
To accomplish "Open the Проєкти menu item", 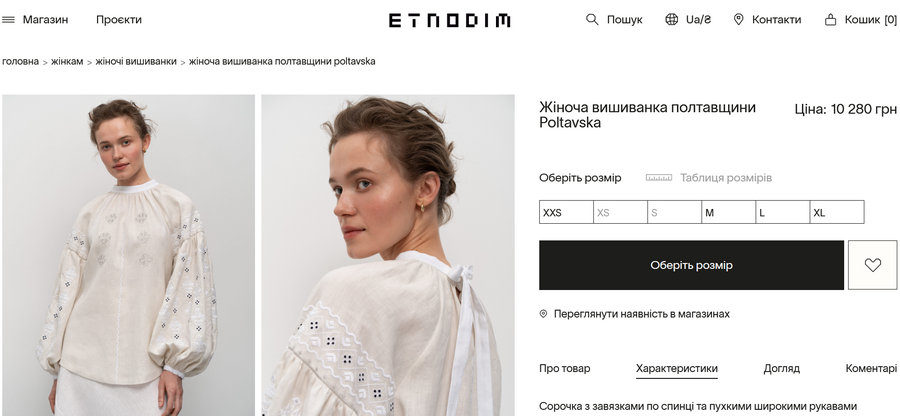I will (x=119, y=20).
